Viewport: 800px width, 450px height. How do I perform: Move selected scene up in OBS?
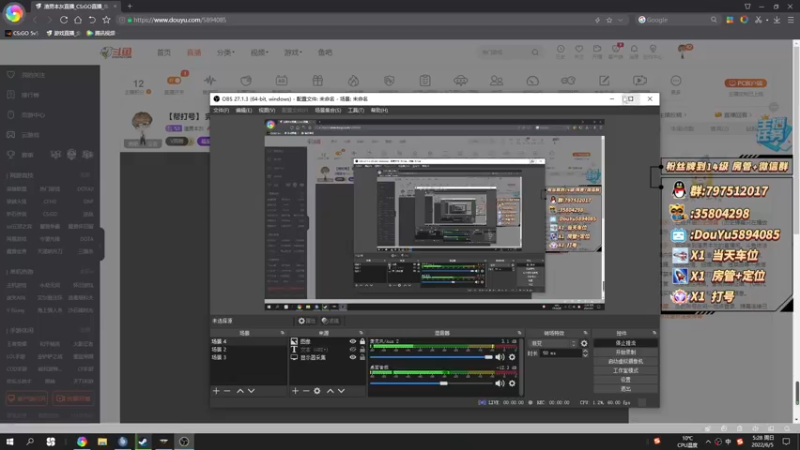click(x=240, y=391)
